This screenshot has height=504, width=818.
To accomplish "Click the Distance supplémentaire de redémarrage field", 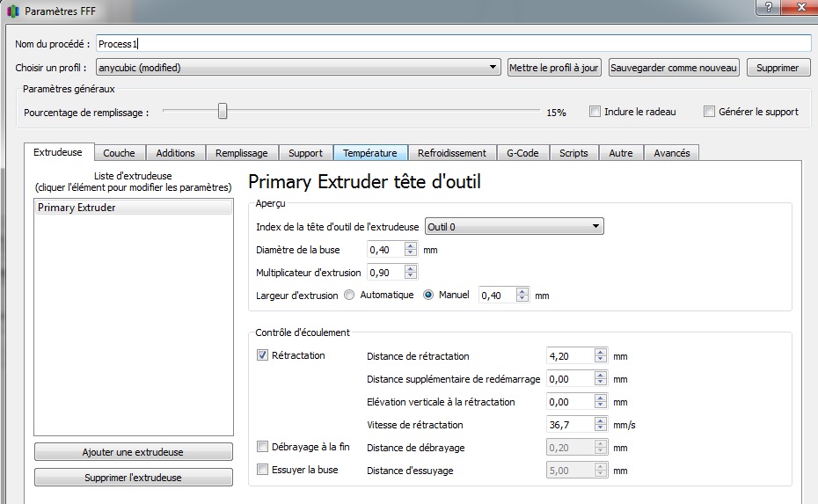I will point(570,379).
